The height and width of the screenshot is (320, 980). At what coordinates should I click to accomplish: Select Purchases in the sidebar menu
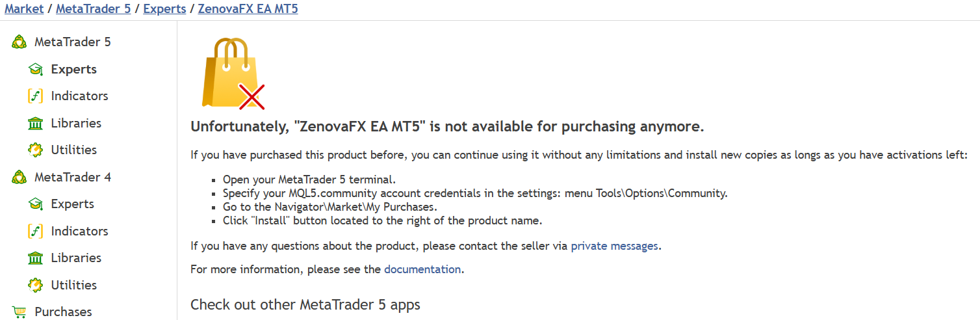63,312
